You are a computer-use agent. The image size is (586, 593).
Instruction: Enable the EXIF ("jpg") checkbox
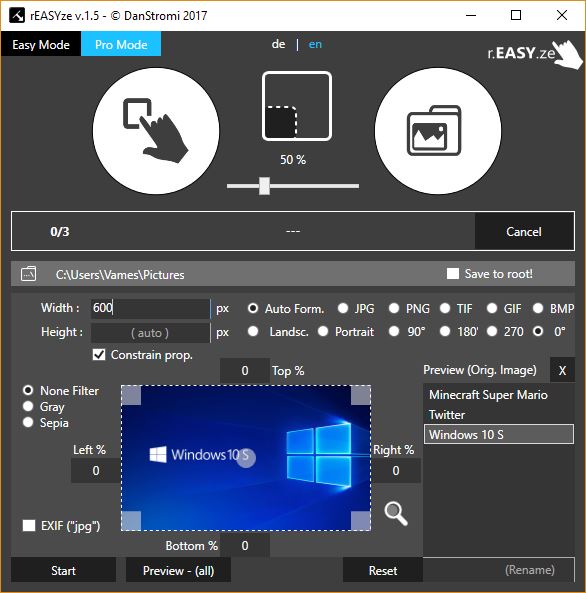point(29,525)
